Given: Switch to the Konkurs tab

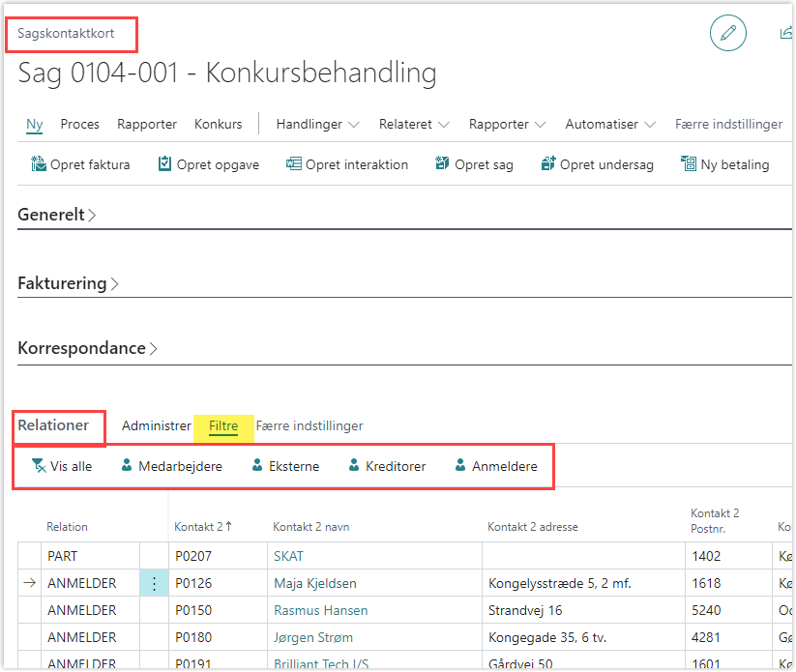Looking at the screenshot, I should 219,125.
